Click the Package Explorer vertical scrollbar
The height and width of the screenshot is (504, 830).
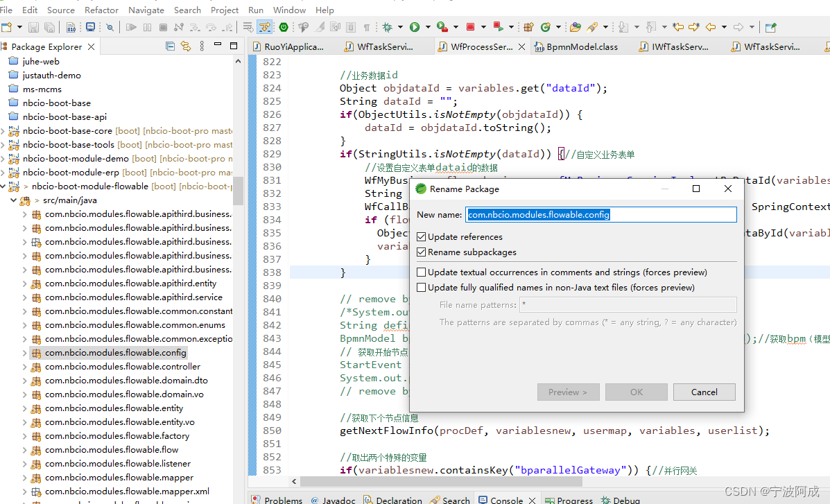239,190
